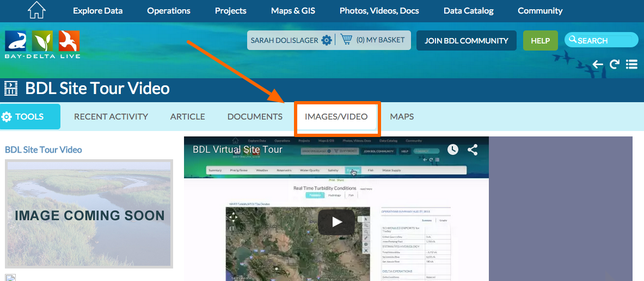
Task: Click the Sarah Dolislager username
Action: tap(285, 40)
